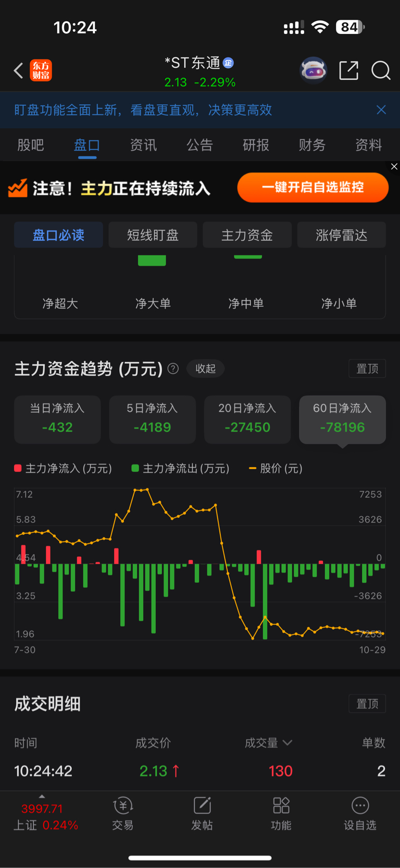Tap the main capital flow chart

200,564
